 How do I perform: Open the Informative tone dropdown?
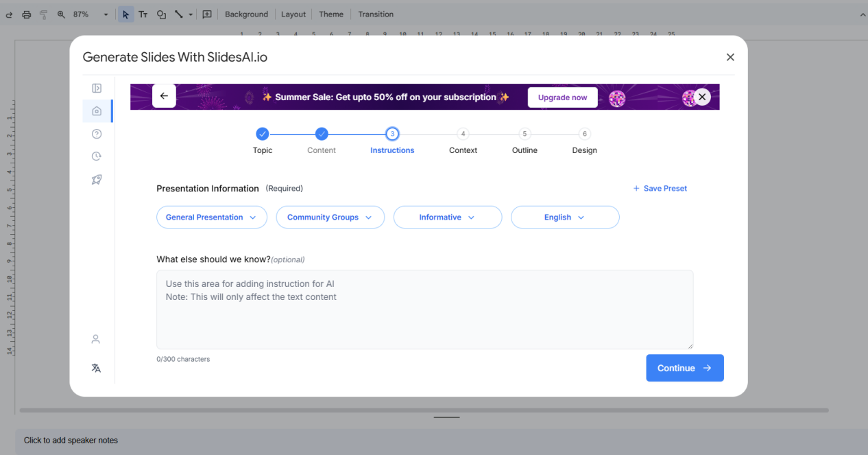[x=447, y=218]
